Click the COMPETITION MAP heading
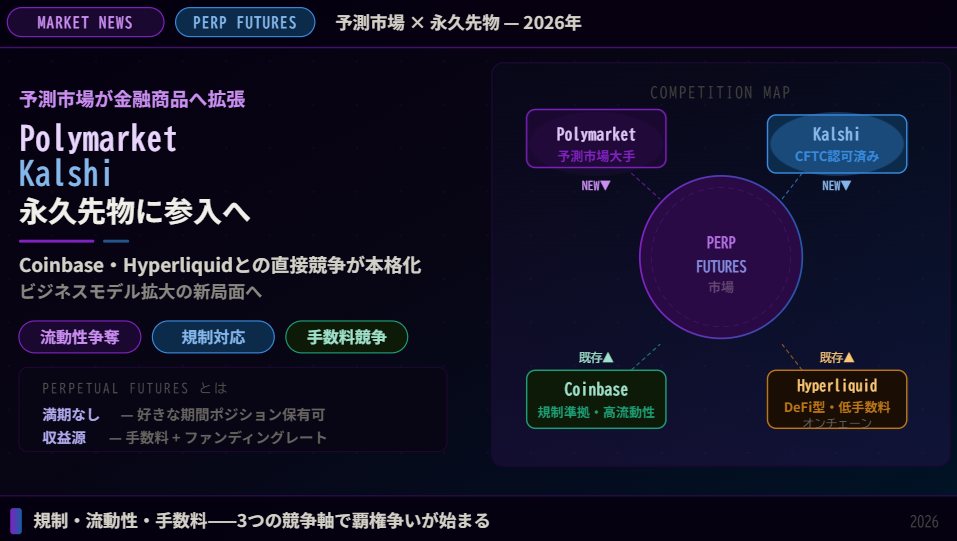Viewport: 957px width, 541px height. 720,93
